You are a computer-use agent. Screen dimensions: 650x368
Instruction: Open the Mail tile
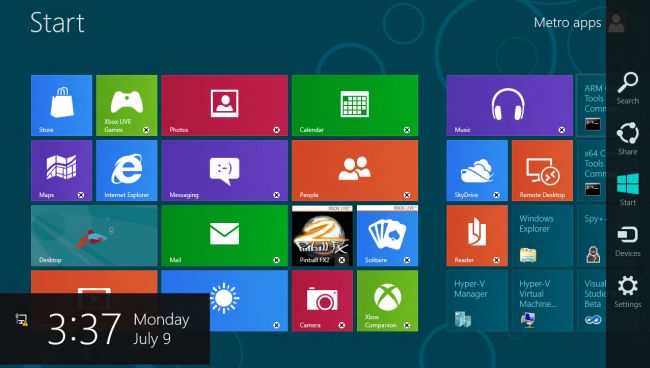[x=224, y=235]
